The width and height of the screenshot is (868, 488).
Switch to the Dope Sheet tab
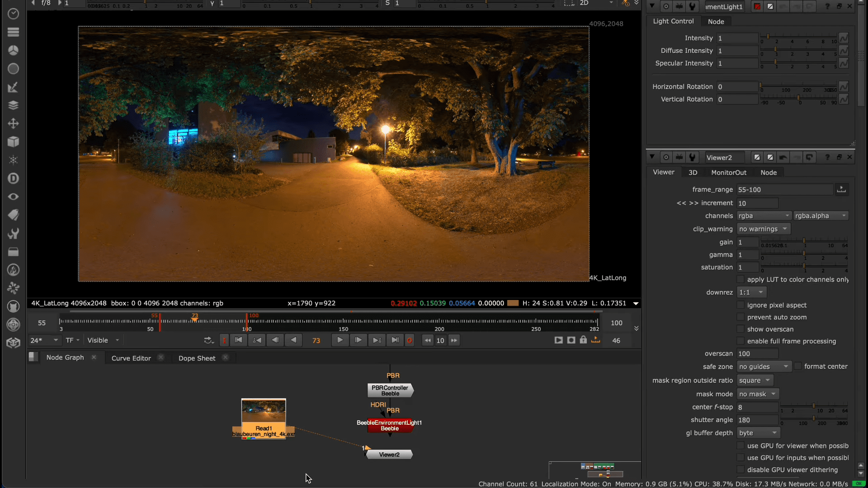(197, 358)
